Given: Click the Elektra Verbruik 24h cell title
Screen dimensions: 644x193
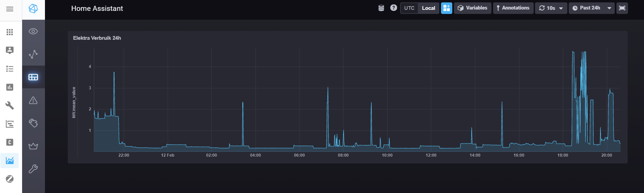Looking at the screenshot, I should pos(97,38).
